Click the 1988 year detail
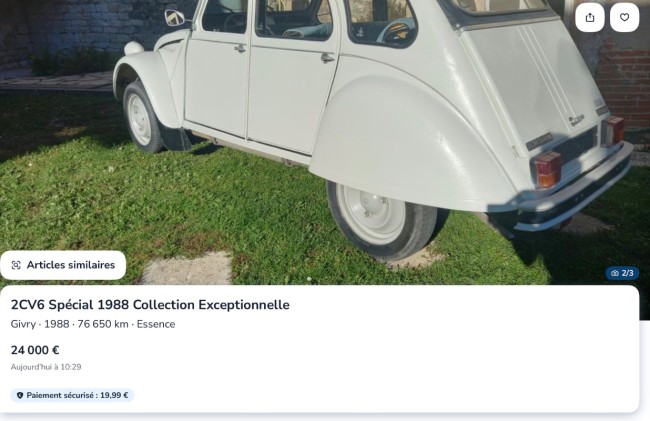650x421 pixels. [57, 324]
